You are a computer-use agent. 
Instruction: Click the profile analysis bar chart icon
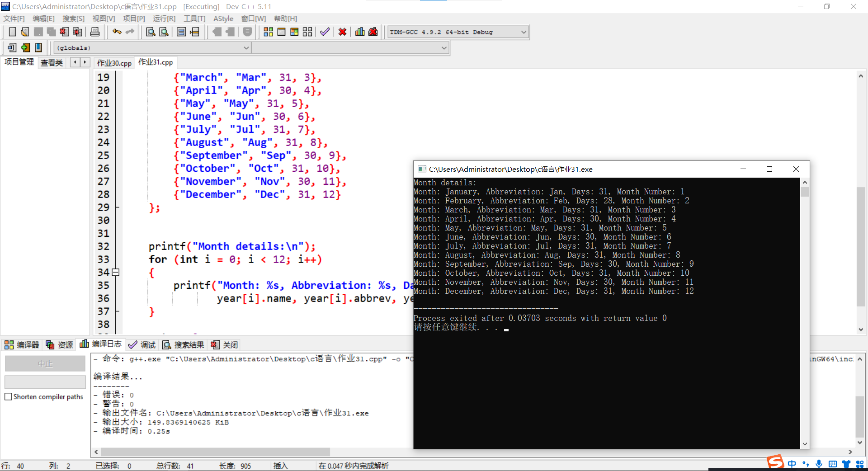pyautogui.click(x=360, y=32)
